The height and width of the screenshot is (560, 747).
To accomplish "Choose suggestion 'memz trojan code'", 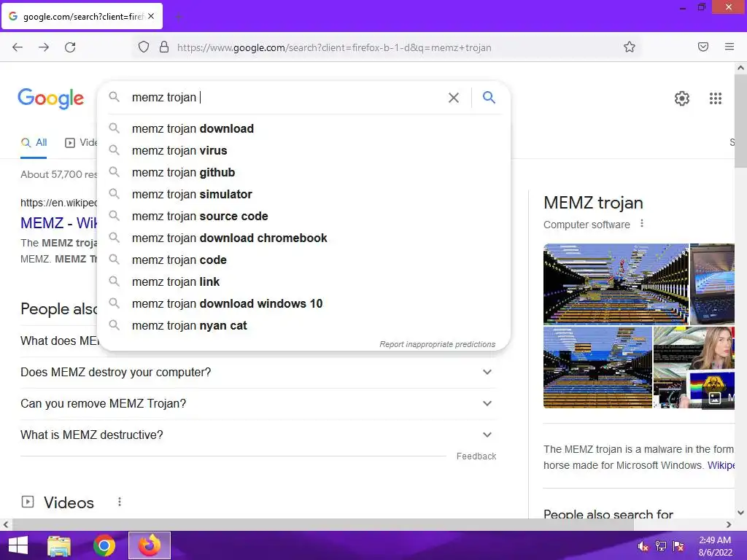I will tap(304, 260).
